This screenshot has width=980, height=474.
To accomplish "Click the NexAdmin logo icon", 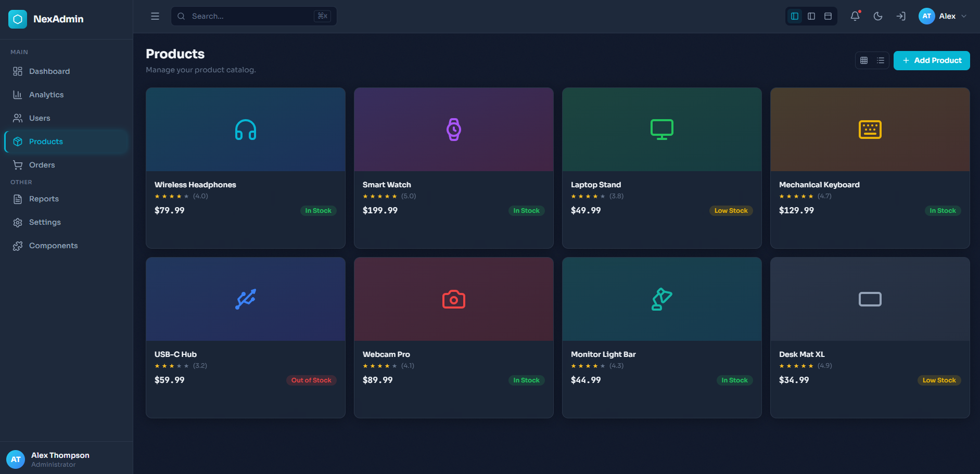I will coord(18,19).
